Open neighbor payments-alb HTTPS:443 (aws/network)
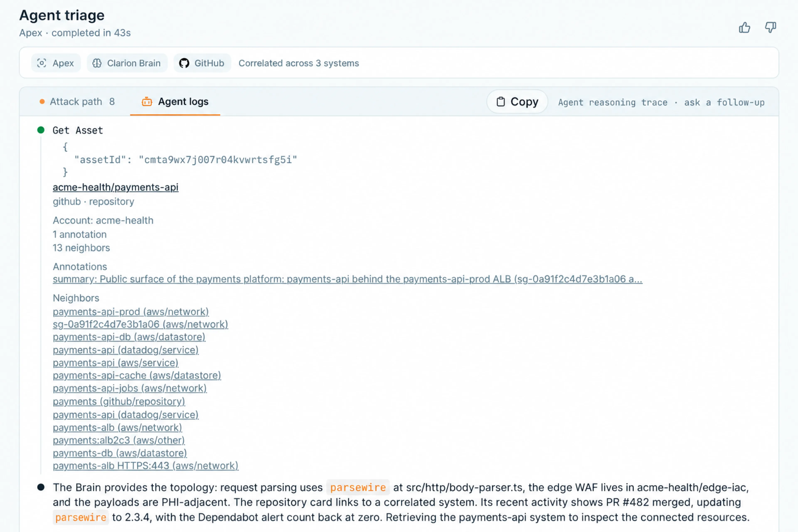This screenshot has width=798, height=532. coord(145,466)
